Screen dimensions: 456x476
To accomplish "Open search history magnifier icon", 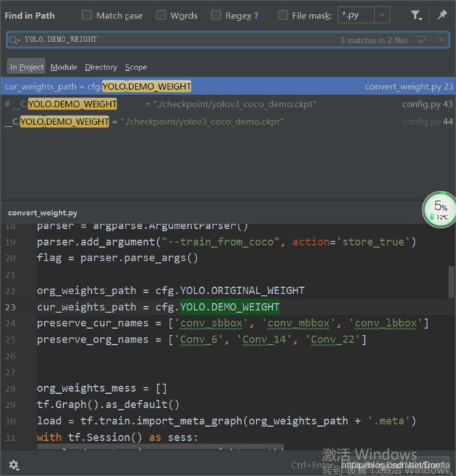I will coord(14,40).
